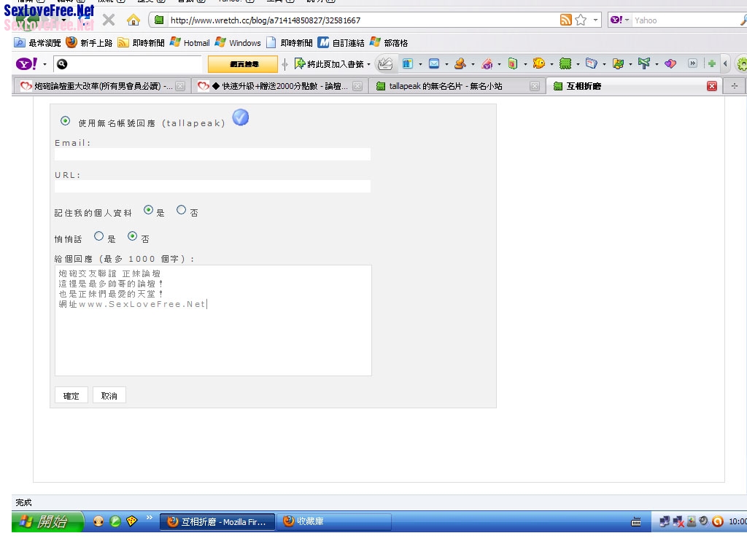Click the Stop loading X icon
Screen dimensions: 747x560
[109, 20]
